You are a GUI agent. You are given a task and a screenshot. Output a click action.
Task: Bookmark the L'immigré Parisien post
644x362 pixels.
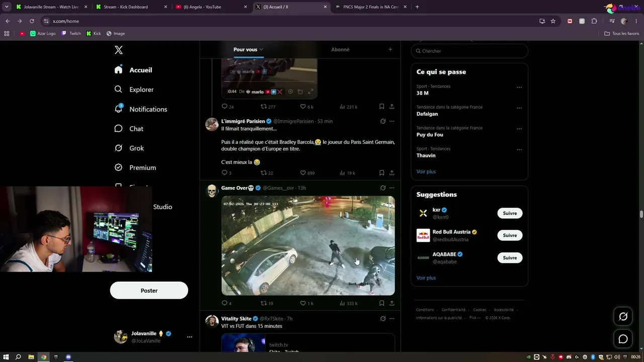pyautogui.click(x=382, y=173)
